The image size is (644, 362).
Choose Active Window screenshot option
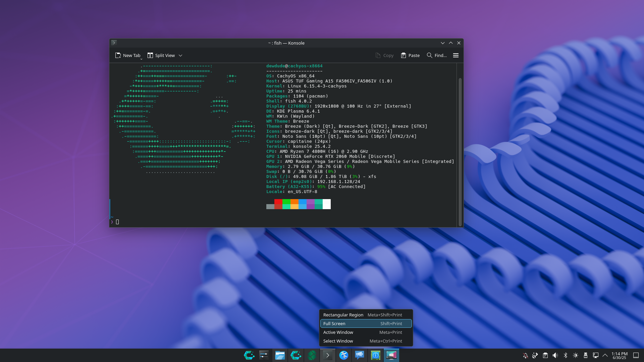click(366, 332)
